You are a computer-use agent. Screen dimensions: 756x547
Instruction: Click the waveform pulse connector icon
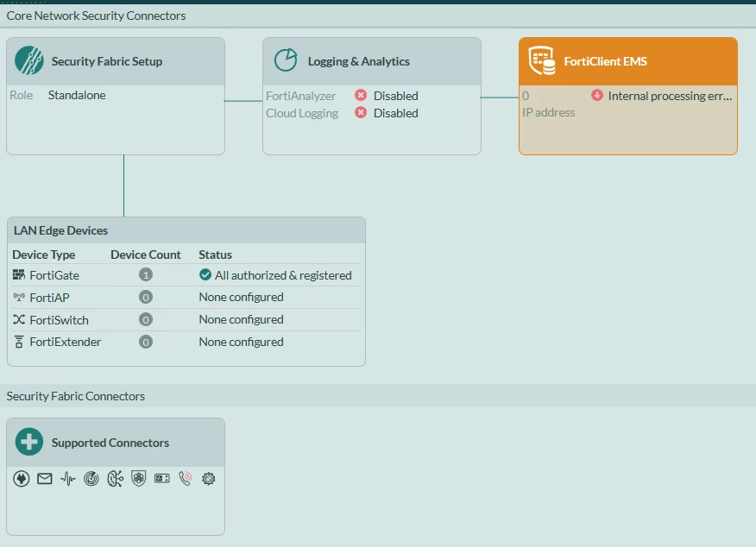pos(68,479)
